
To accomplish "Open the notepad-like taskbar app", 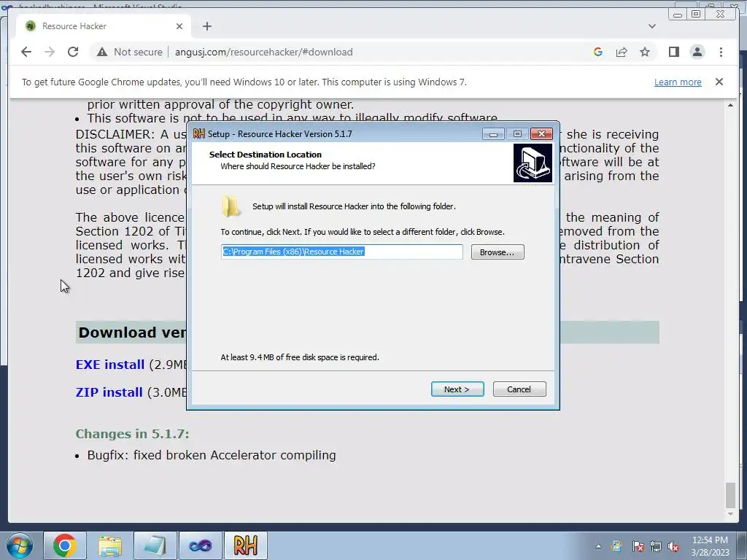I will (x=155, y=545).
